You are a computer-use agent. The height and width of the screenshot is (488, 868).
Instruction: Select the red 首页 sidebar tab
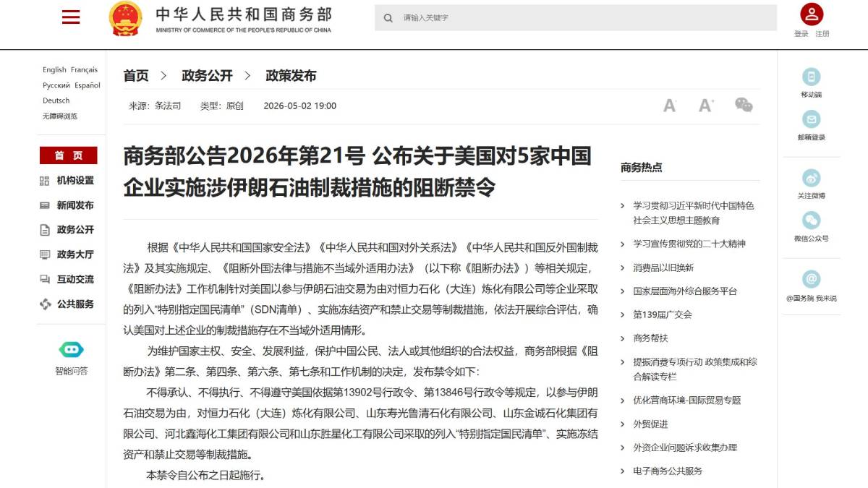pyautogui.click(x=68, y=155)
